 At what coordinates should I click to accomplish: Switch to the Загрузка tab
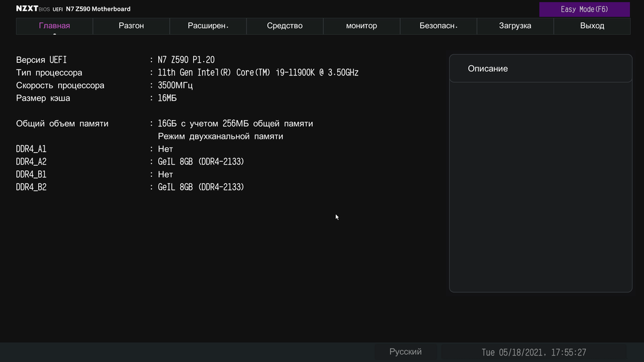tap(515, 26)
